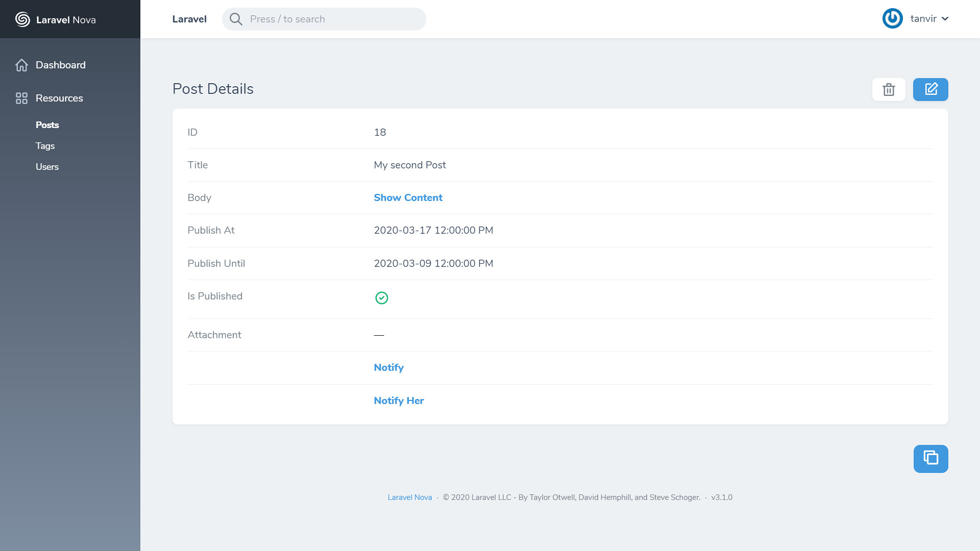The width and height of the screenshot is (980, 551).
Task: Click the Resources grid sidebar icon
Action: point(20,98)
